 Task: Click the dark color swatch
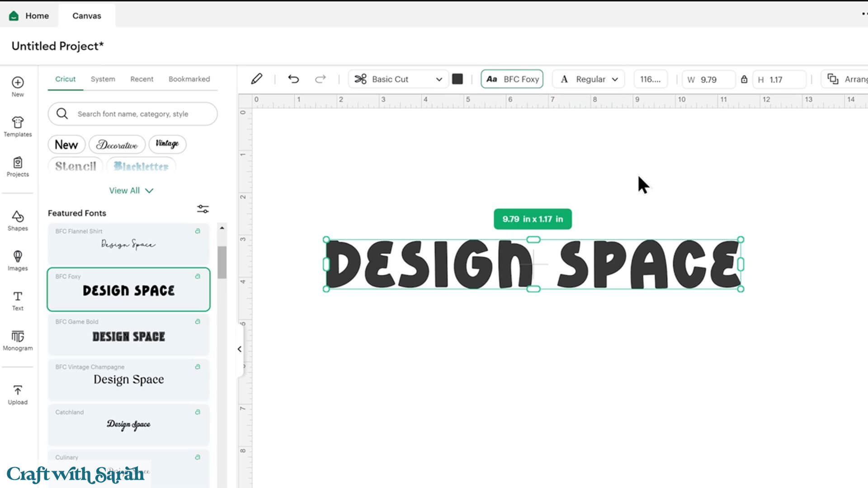(458, 79)
